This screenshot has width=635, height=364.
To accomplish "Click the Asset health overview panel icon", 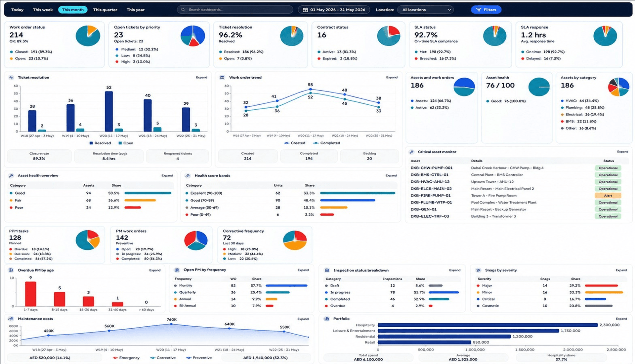I will [x=11, y=176].
